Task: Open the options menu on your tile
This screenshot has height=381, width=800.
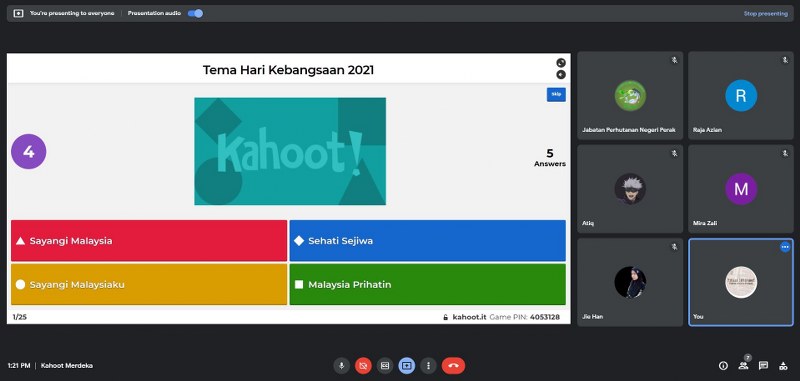Action: point(785,247)
